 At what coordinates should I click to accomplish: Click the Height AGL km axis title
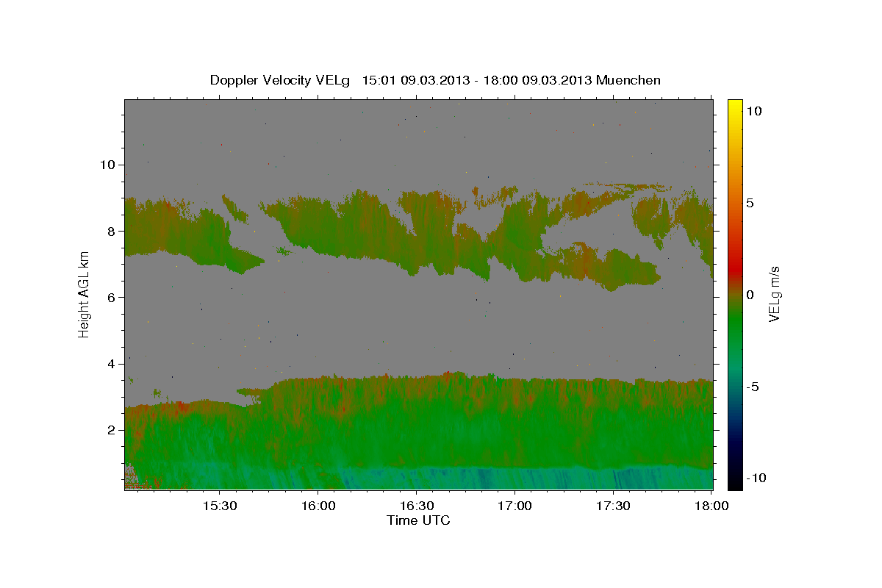85,295
